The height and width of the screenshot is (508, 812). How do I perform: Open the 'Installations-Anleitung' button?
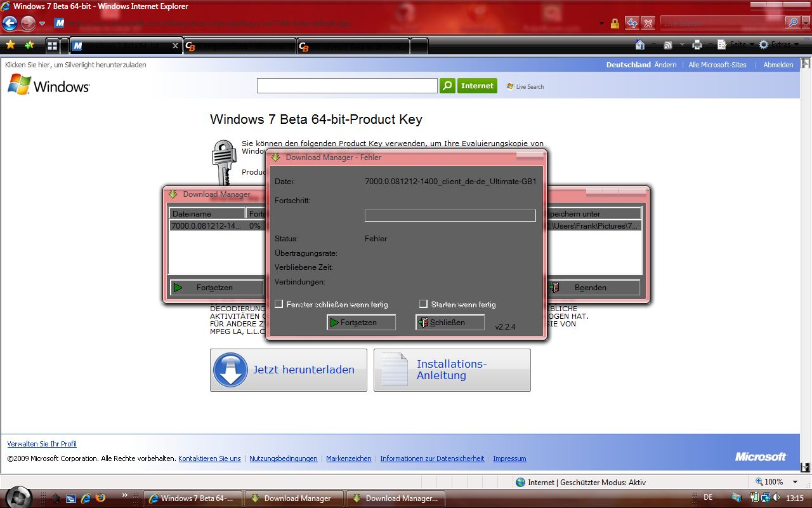point(452,370)
